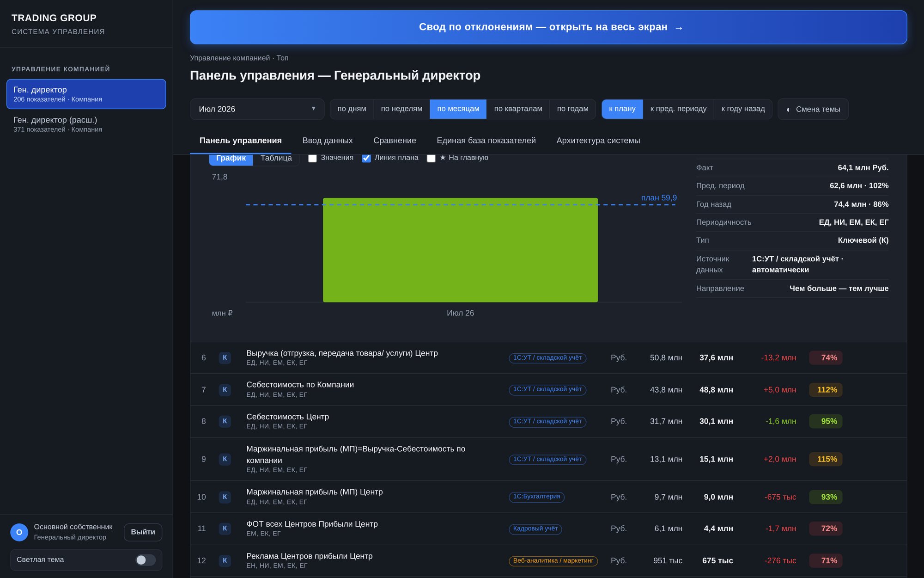Click the K badge for Себестоимость по Компании
This screenshot has height=578, width=924.
click(225, 389)
